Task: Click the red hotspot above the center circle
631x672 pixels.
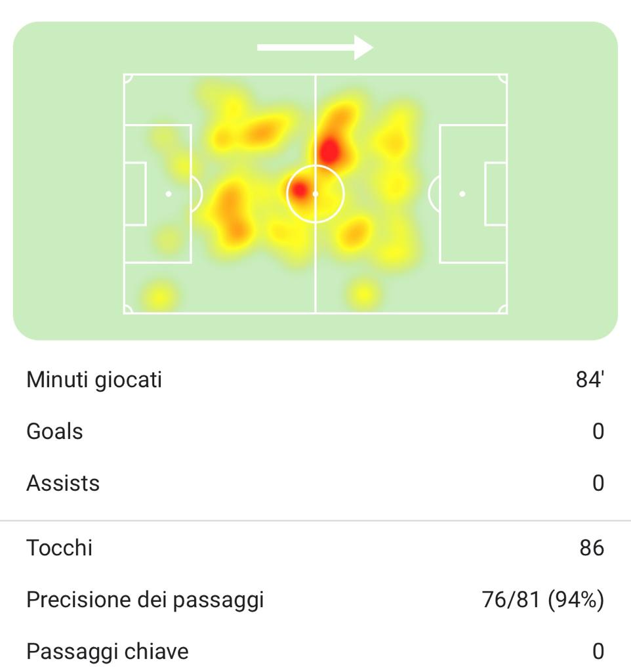Action: [329, 151]
